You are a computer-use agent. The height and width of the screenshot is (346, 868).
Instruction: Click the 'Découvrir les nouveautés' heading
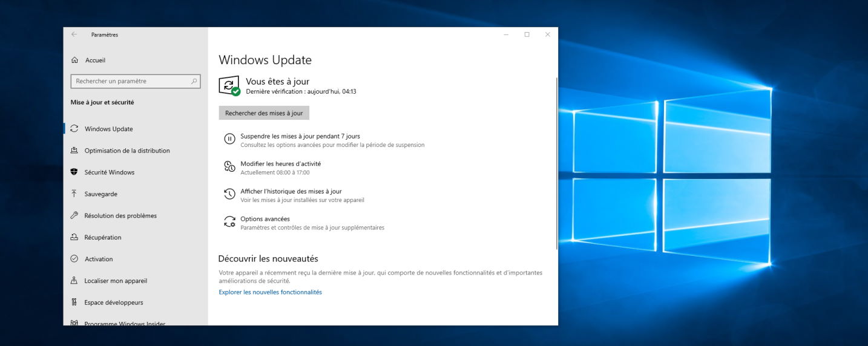pos(268,259)
